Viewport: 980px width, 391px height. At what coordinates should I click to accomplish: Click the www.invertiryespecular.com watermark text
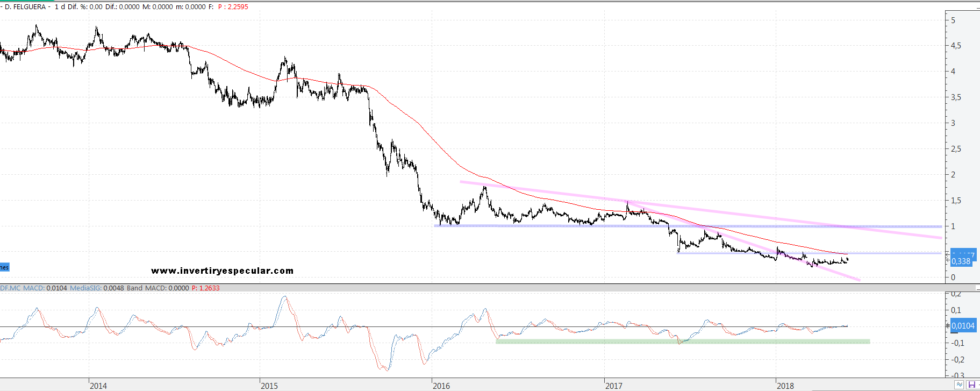[222, 271]
